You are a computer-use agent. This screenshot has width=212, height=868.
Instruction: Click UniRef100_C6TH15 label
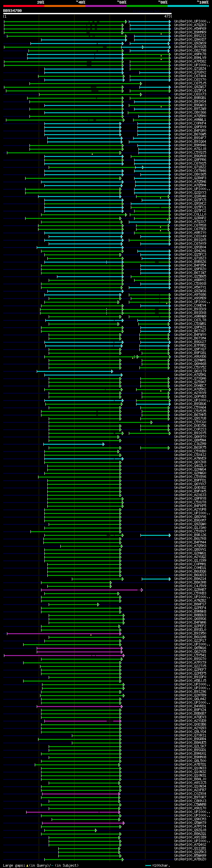[190, 163]
